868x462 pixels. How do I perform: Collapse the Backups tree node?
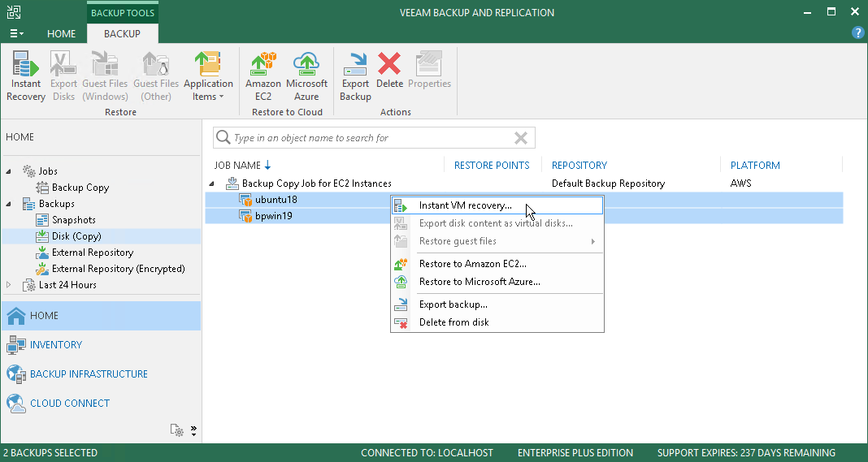8,204
